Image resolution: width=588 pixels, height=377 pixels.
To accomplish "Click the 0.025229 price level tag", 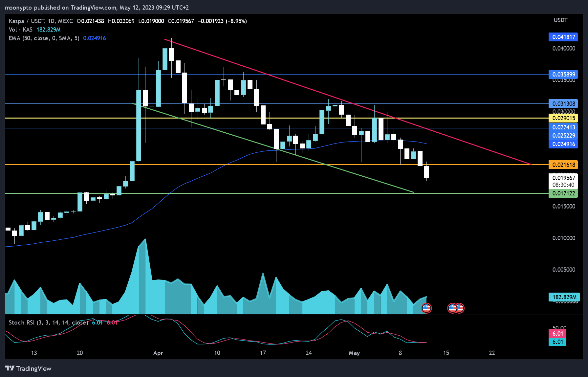I will (563, 136).
